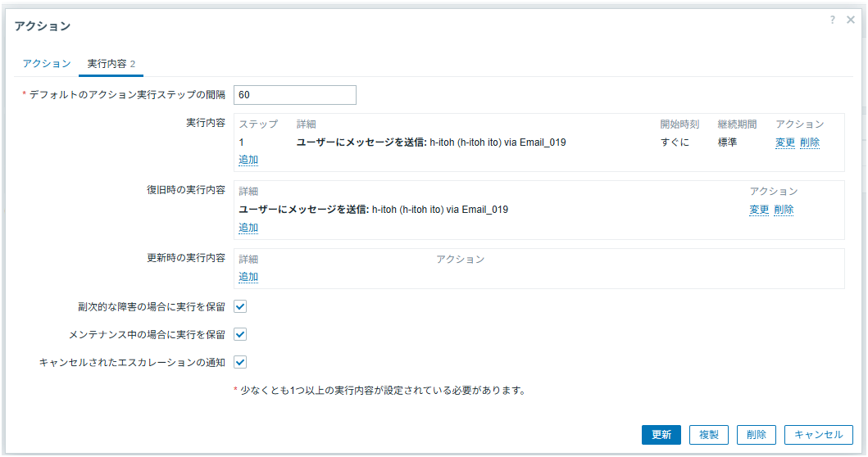868x457 pixels.
Task: Close the アクション dialog with the X
Action: point(851,20)
